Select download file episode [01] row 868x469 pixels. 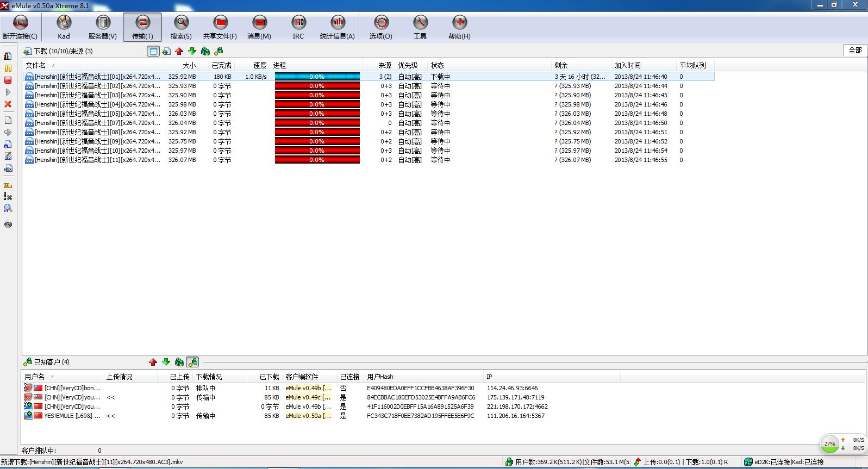tap(369, 77)
